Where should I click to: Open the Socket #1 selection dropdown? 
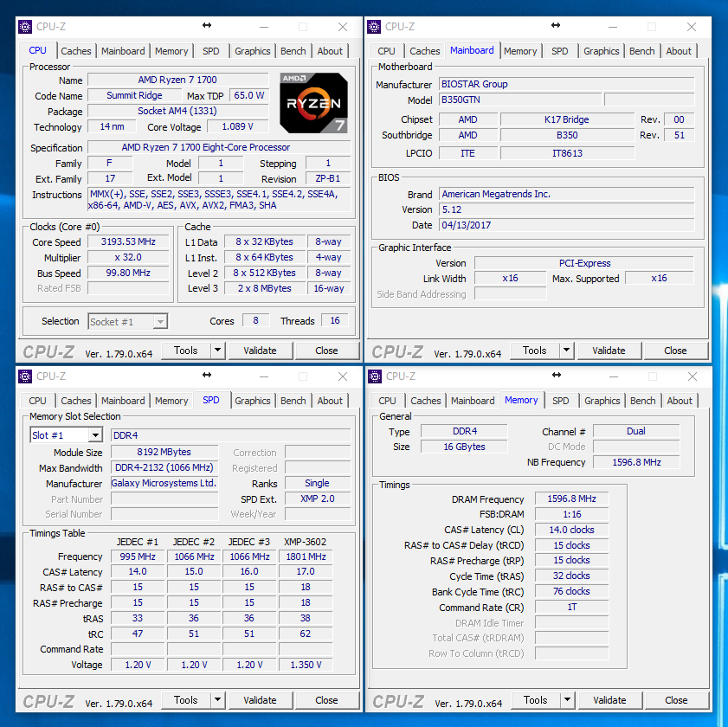click(159, 322)
